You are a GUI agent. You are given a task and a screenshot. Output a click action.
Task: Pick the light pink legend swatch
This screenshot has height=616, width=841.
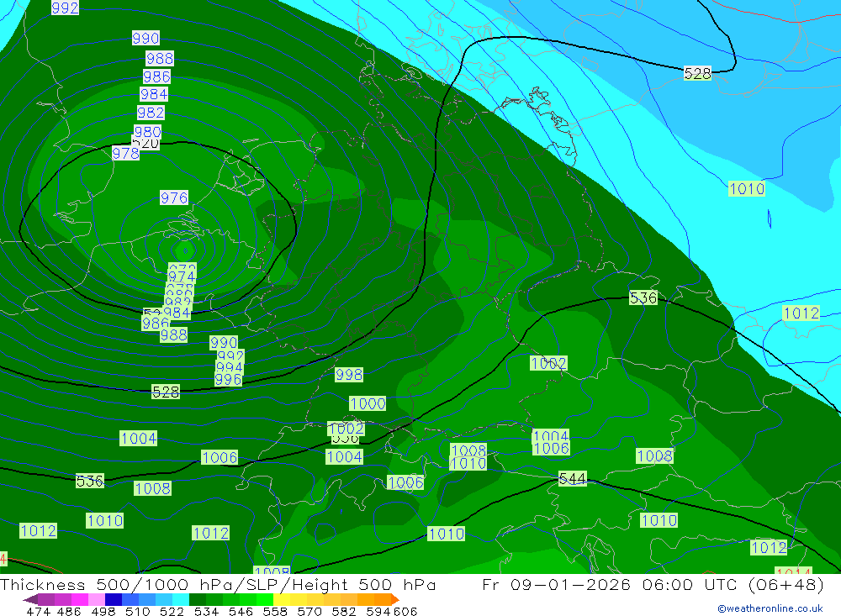(97, 599)
